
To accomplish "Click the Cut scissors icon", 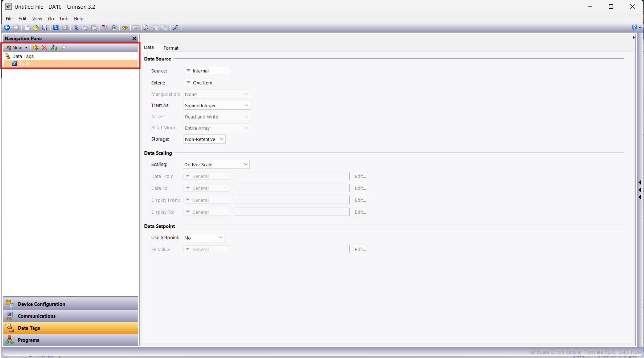I will tap(76, 28).
